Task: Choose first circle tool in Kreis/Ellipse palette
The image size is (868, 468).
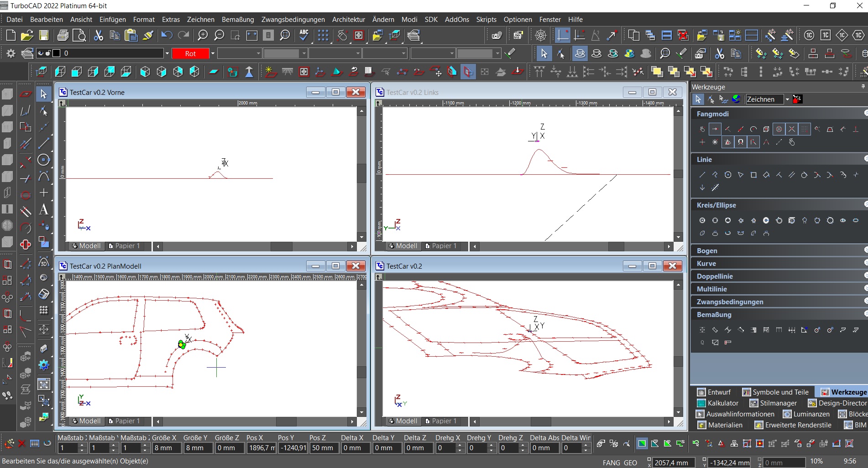Action: point(702,220)
